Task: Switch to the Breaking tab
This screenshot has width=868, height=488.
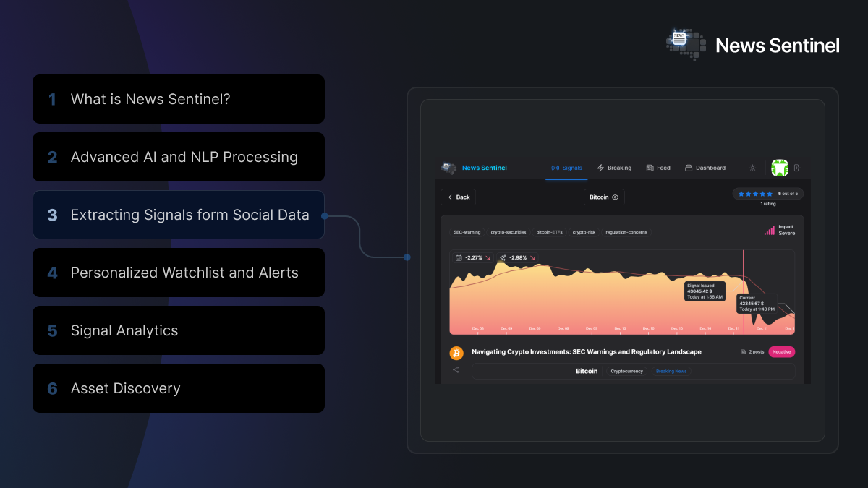Action: 614,168
